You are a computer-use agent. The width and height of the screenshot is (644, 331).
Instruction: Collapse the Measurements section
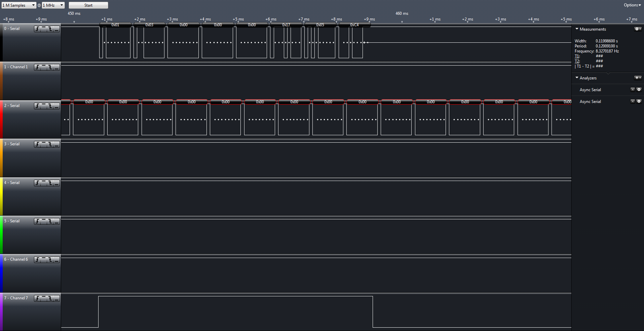[x=577, y=29]
